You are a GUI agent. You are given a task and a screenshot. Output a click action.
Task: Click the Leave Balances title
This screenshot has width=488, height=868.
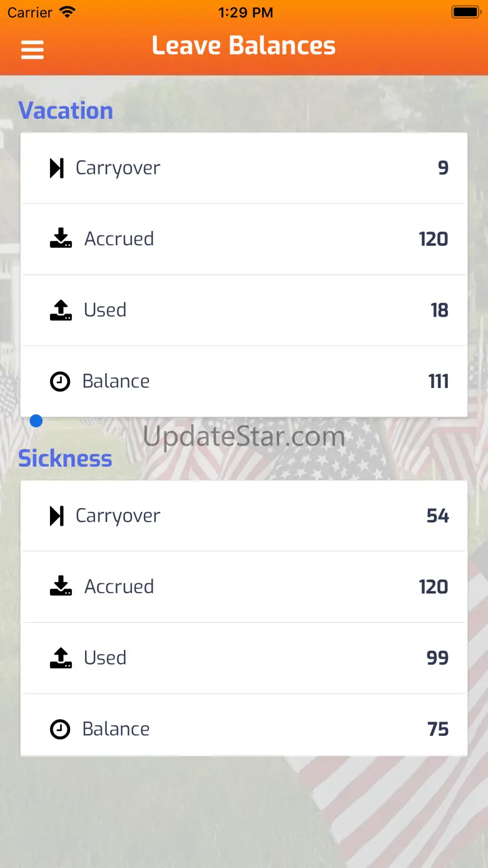pos(244,46)
